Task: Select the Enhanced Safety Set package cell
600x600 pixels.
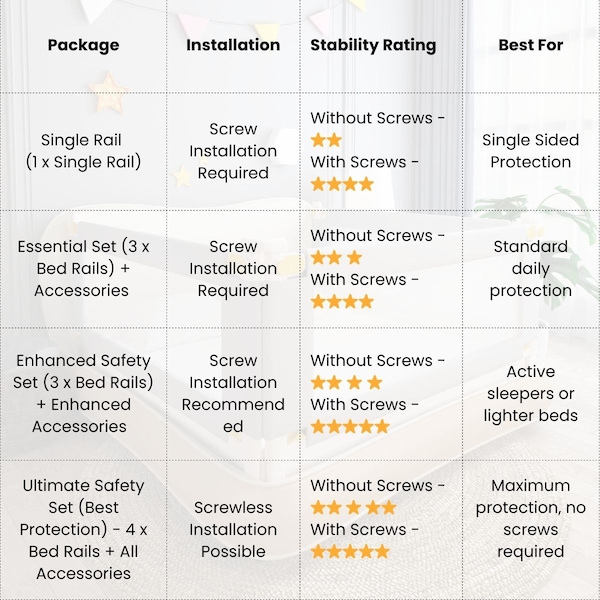Action: (x=83, y=393)
